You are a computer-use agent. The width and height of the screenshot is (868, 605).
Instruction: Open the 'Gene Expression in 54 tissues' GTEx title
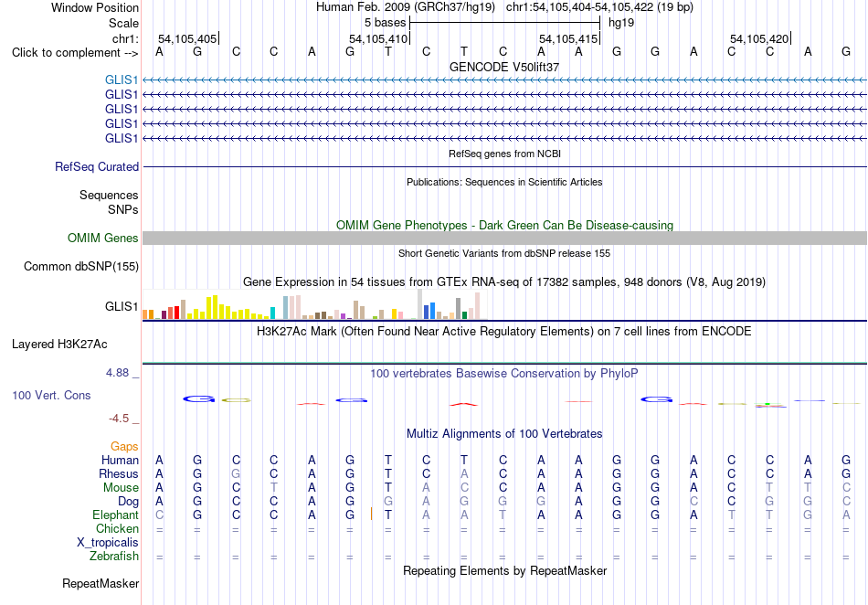pos(504,282)
